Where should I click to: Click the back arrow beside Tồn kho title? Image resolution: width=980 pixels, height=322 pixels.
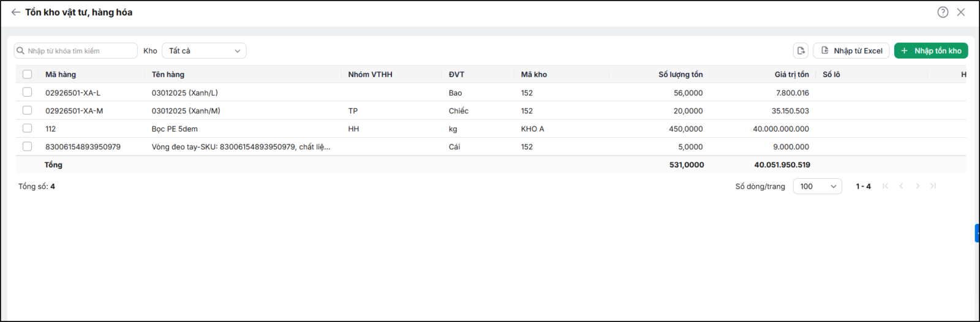click(16, 12)
